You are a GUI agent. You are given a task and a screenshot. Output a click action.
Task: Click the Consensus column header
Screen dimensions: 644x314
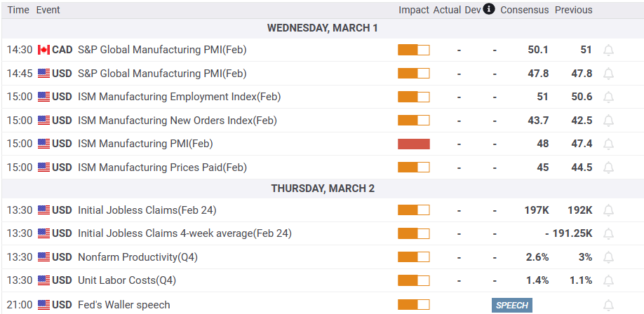click(x=524, y=10)
